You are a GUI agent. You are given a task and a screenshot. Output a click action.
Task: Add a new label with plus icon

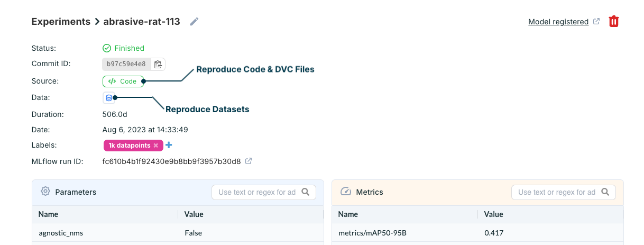click(169, 145)
